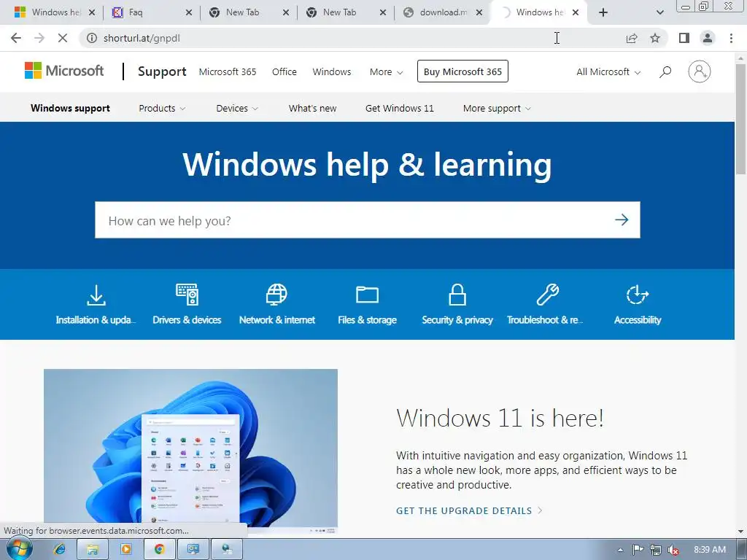Switch to Chrome taskbar button
This screenshot has width=747, height=560.
point(159,550)
